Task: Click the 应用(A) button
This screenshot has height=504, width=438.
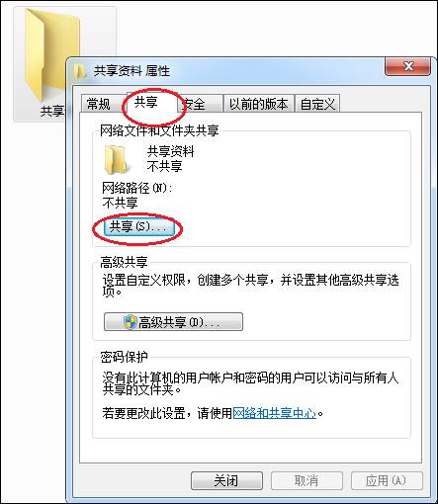Action: (387, 480)
